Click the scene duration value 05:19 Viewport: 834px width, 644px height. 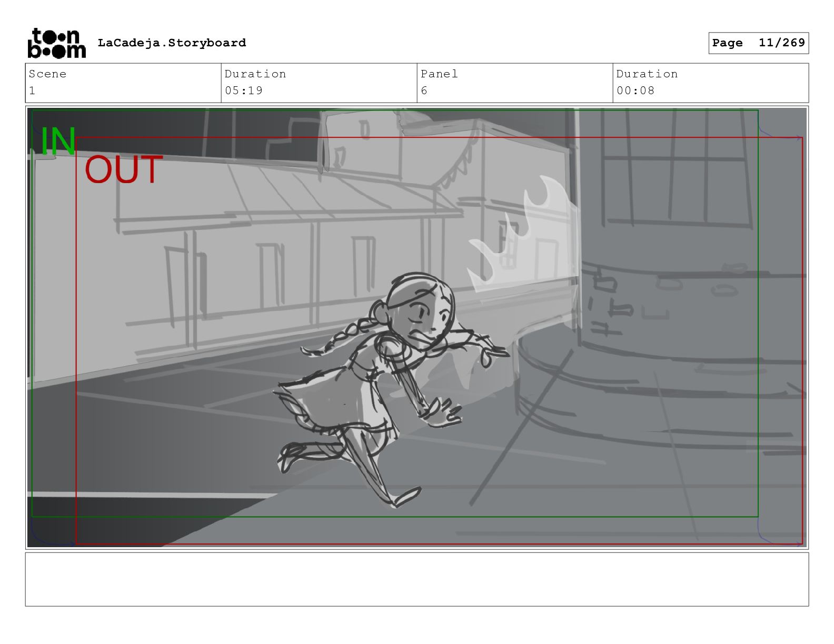[x=243, y=90]
